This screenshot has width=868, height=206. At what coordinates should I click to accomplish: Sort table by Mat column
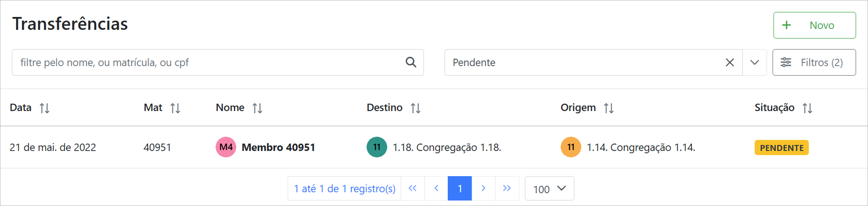point(175,108)
